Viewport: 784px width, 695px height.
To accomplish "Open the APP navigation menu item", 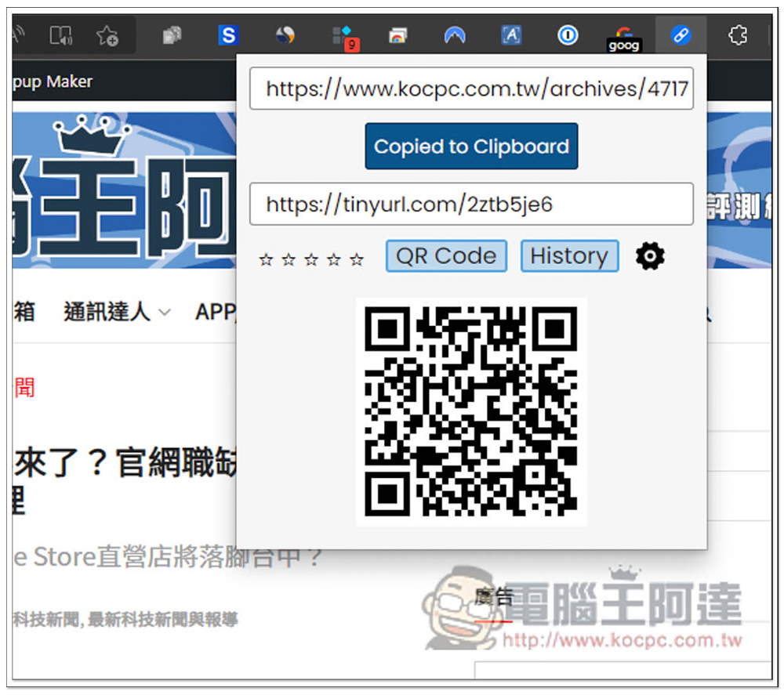I will click(x=215, y=312).
